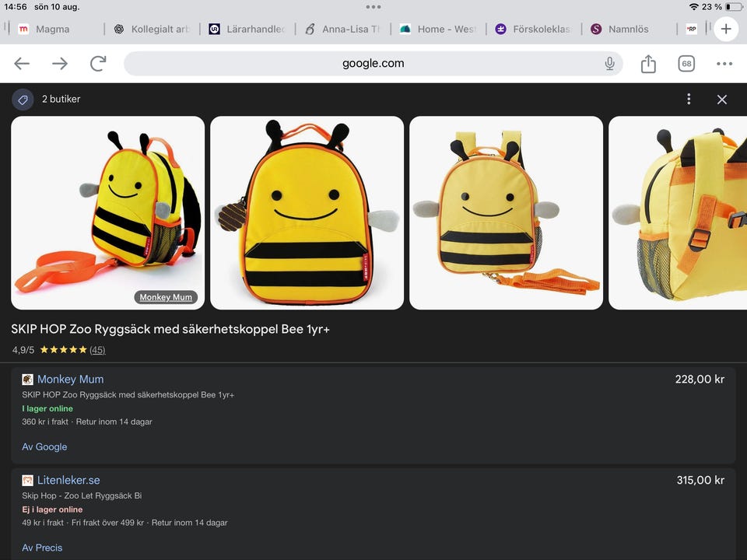Screen dimensions: 747x560
Task: Click the SKIP HOP Zoo Ryggsäck product title
Action: point(170,329)
